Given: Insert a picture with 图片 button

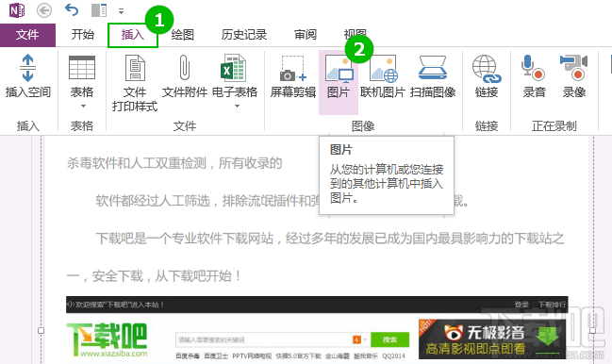Looking at the screenshot, I should click(x=339, y=82).
